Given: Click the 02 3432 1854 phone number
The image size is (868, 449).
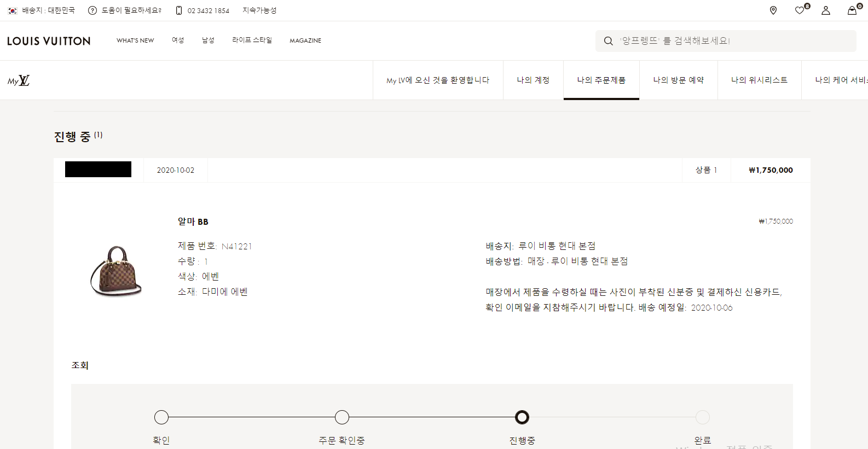Looking at the screenshot, I should point(209,10).
